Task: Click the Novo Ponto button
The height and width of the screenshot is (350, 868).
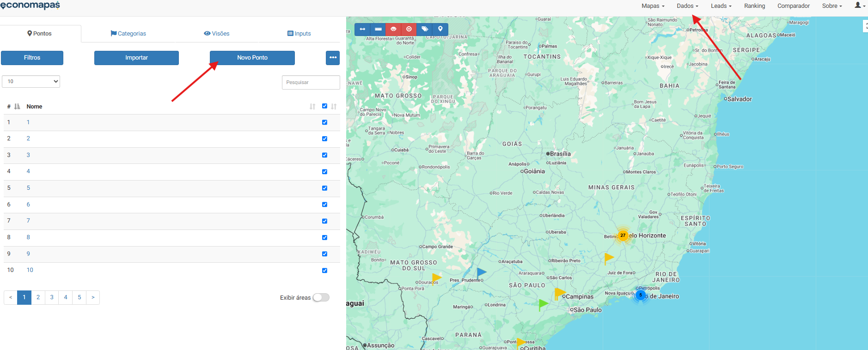Action: (252, 58)
